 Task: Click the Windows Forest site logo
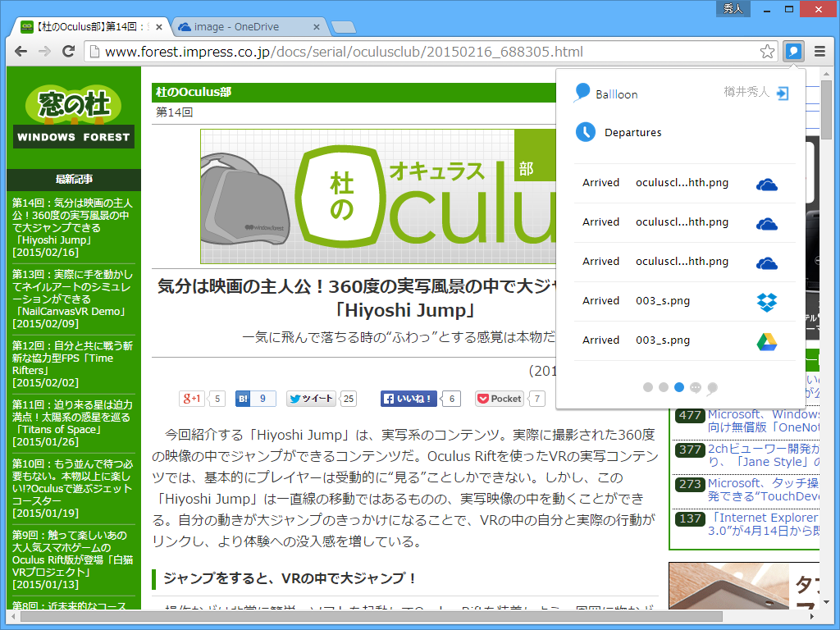coord(73,116)
